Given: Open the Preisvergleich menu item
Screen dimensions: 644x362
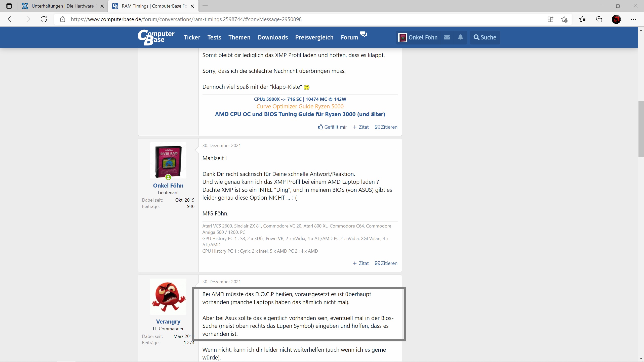Looking at the screenshot, I should click(x=314, y=37).
